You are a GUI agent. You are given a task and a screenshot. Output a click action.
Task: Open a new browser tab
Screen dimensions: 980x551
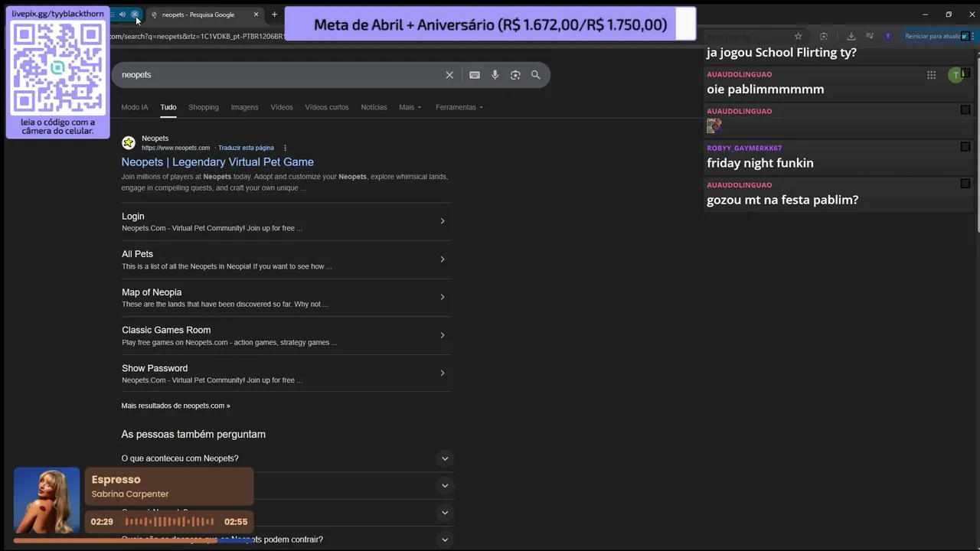pos(274,15)
